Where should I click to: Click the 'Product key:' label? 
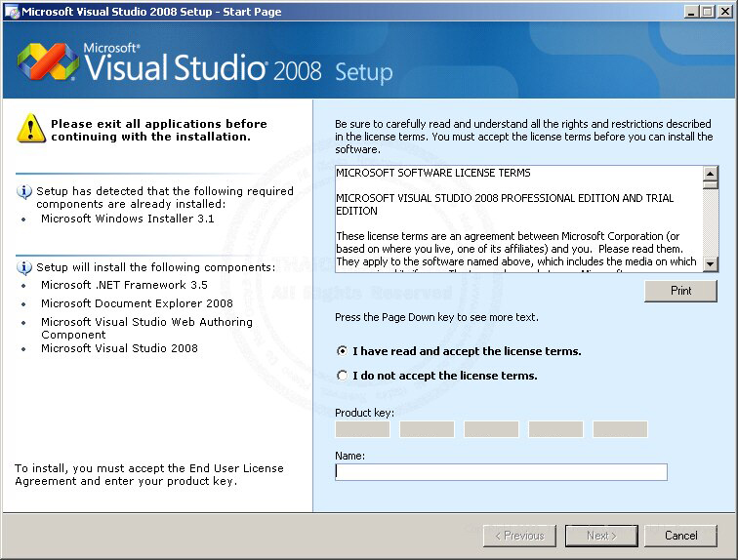coord(365,413)
